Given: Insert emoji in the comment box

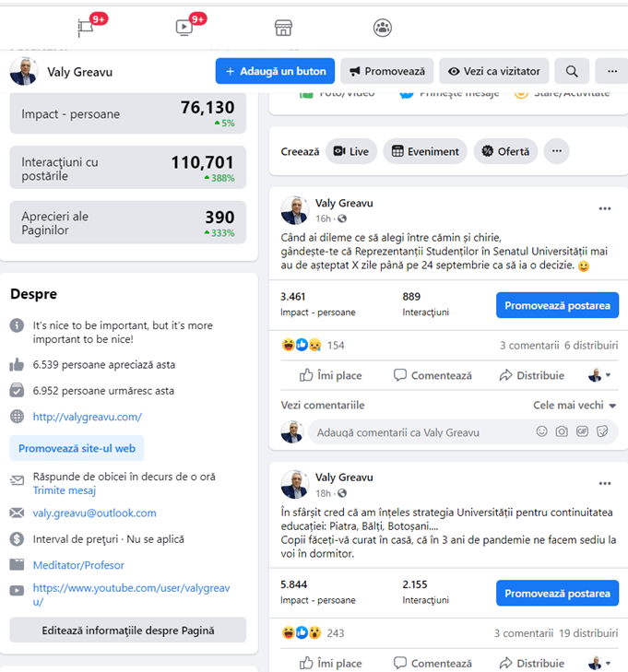Looking at the screenshot, I should click(542, 431).
